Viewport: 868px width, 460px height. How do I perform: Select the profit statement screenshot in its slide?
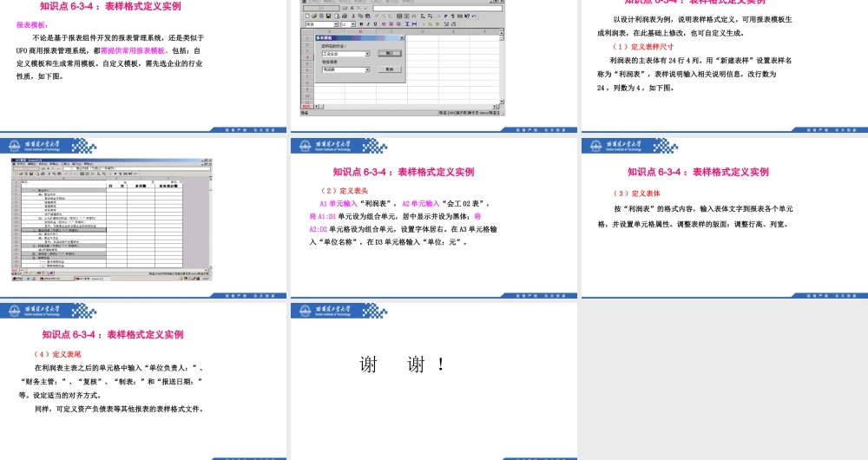[111, 220]
